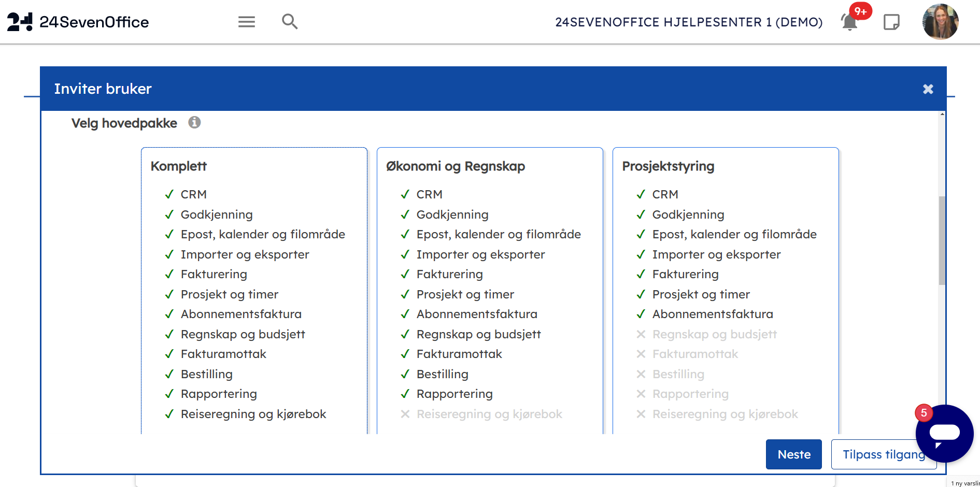Click the Reiseregning og kjørebok item in Komplett
Viewport: 980px width, 487px height.
[x=253, y=414]
